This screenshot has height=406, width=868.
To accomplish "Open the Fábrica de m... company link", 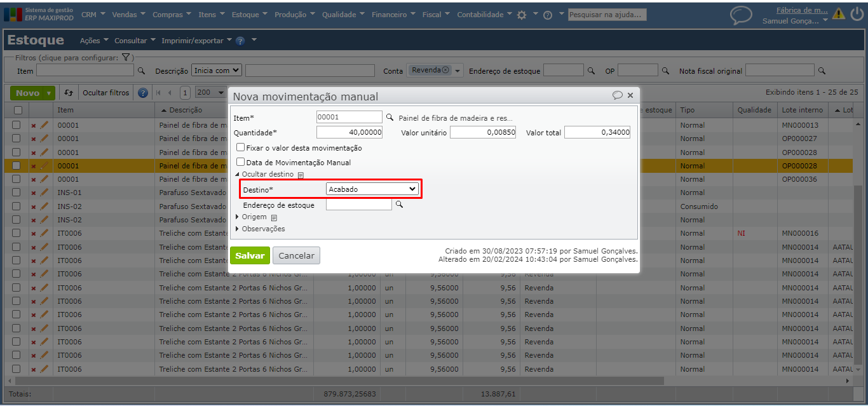I will tap(802, 10).
